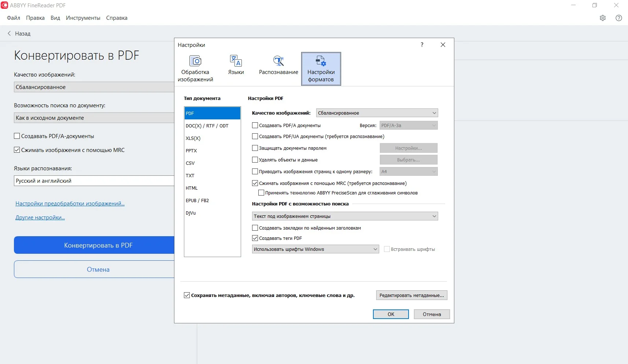Select TXT document type
628x364 pixels.
click(x=213, y=175)
